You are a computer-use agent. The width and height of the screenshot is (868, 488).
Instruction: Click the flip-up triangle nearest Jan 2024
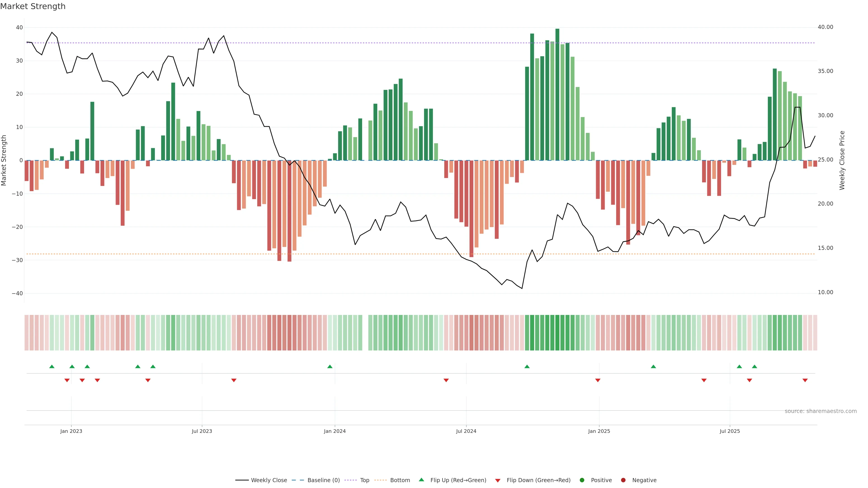[x=330, y=366]
